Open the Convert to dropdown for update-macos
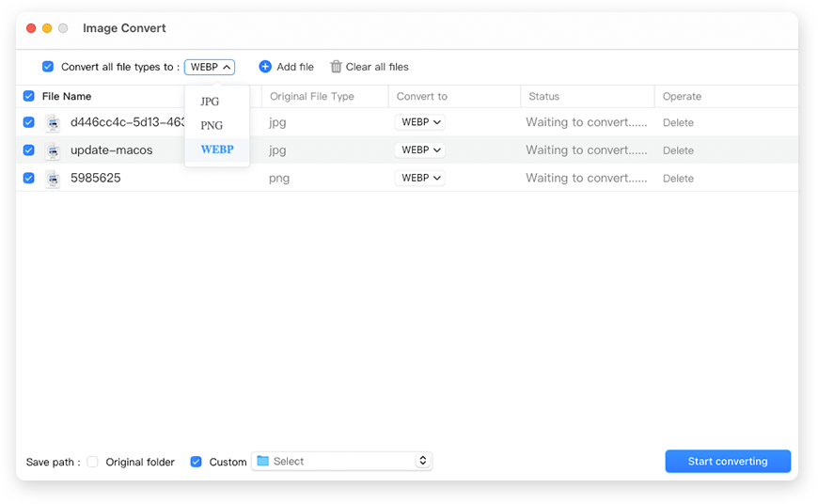The width and height of the screenshot is (818, 504). [x=419, y=150]
